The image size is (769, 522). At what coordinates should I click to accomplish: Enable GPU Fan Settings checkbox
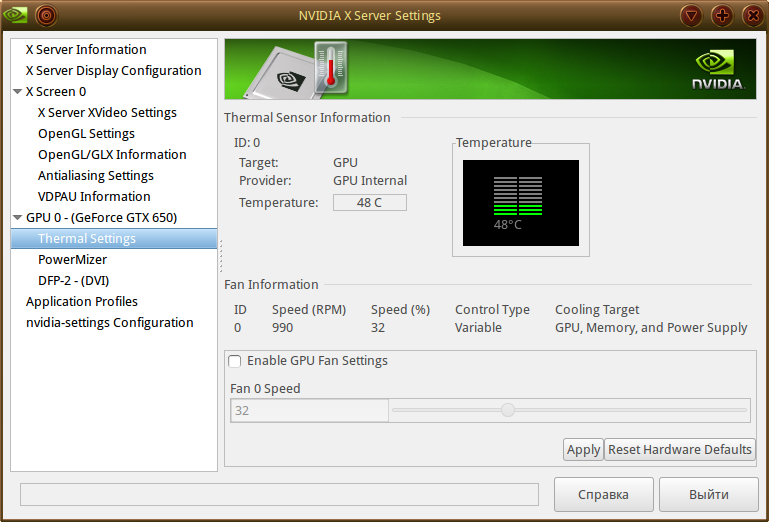coord(235,361)
